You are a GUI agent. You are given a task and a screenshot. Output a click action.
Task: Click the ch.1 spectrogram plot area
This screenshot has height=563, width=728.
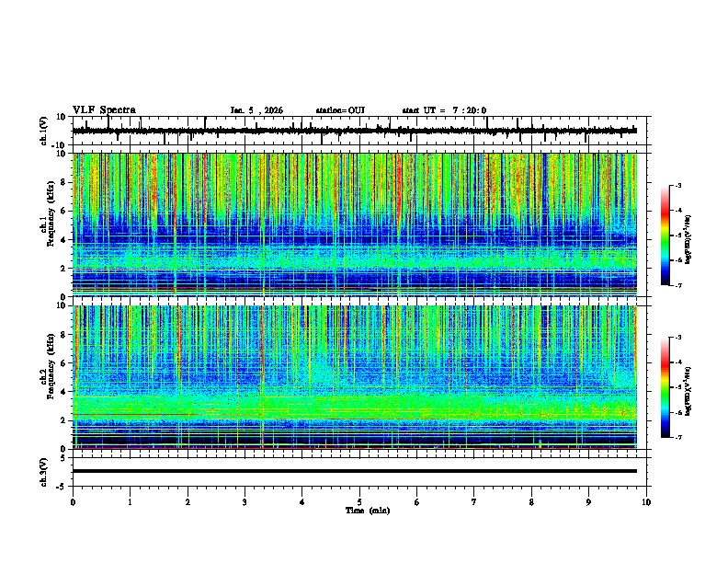click(x=354, y=224)
